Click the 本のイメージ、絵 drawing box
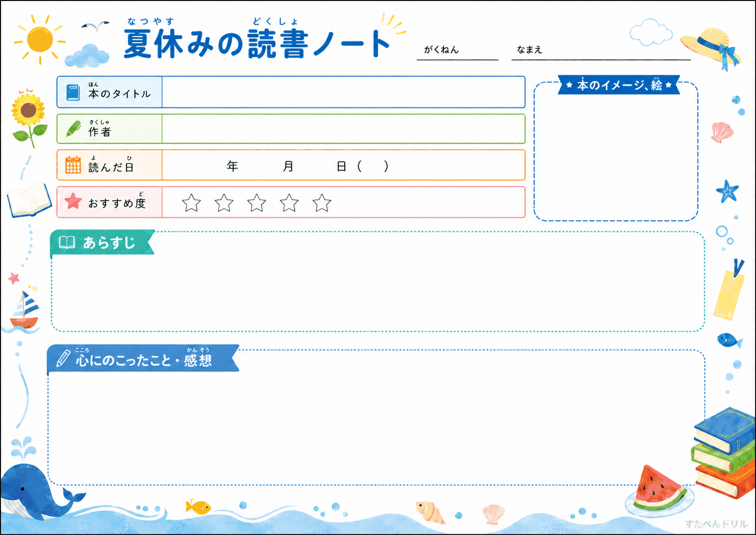756x535 pixels. [x=616, y=152]
